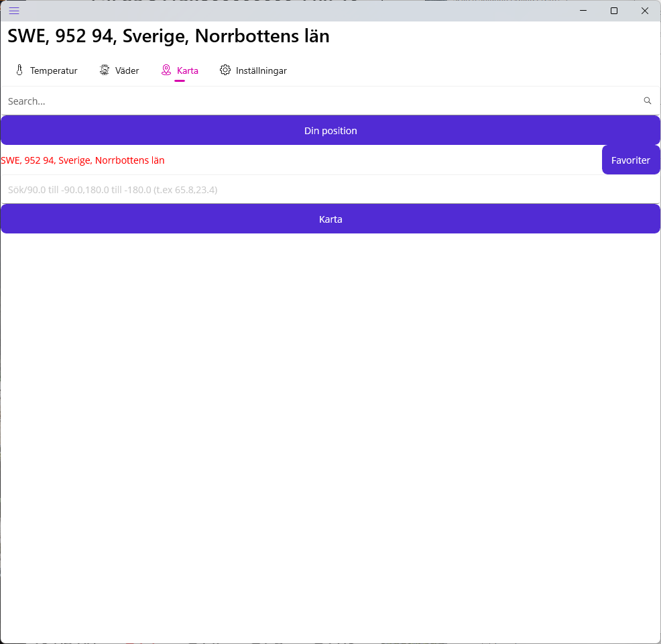Click the weather icon beside Väder

[104, 70]
